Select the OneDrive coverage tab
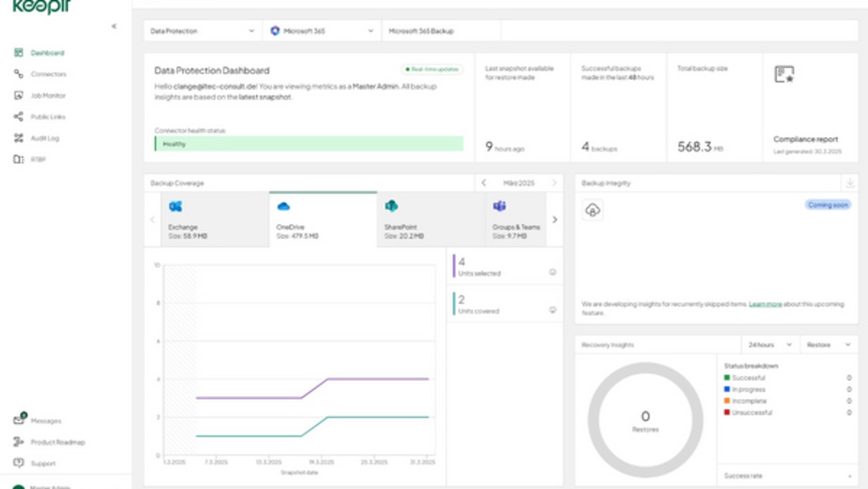 pyautogui.click(x=323, y=219)
